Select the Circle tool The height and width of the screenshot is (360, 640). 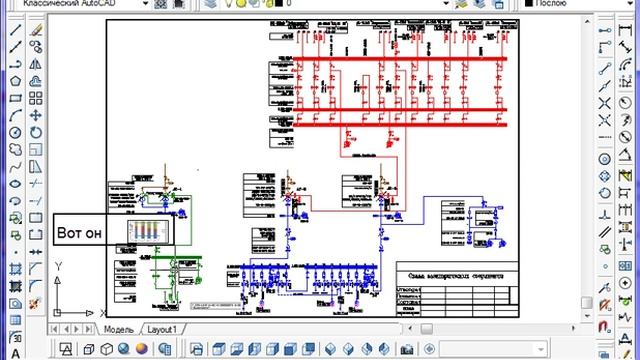click(16, 133)
